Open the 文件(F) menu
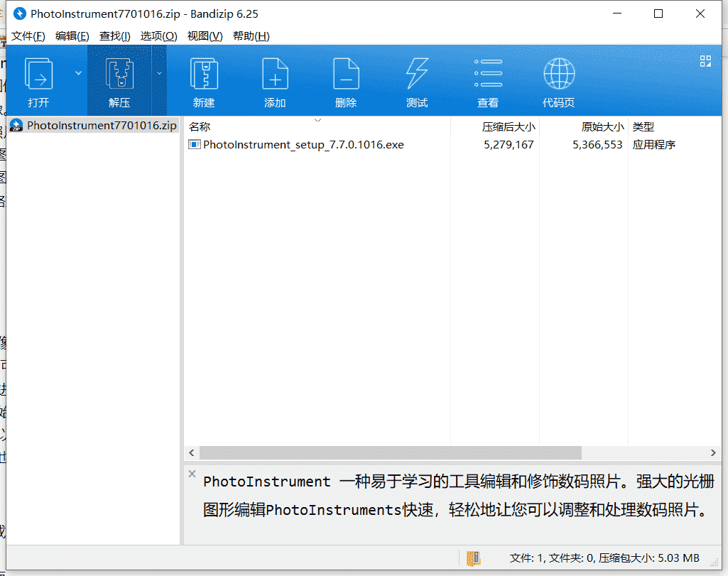The image size is (728, 576). pyautogui.click(x=28, y=36)
